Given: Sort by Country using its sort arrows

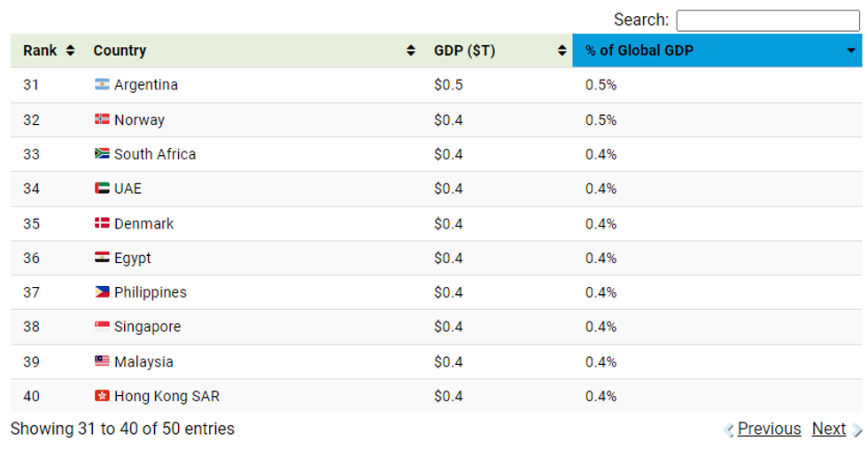Looking at the screenshot, I should [x=411, y=50].
